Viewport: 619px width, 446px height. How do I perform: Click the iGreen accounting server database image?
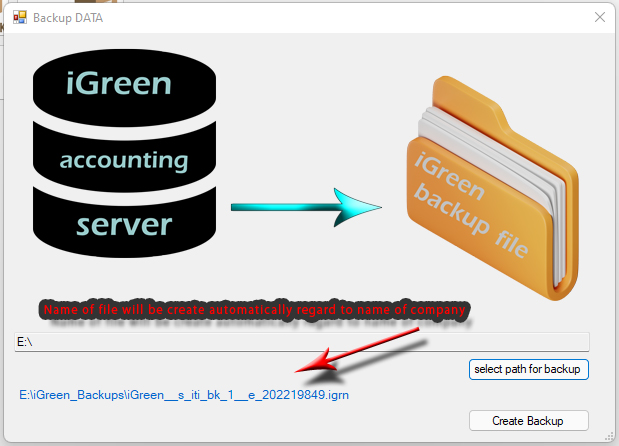124,153
